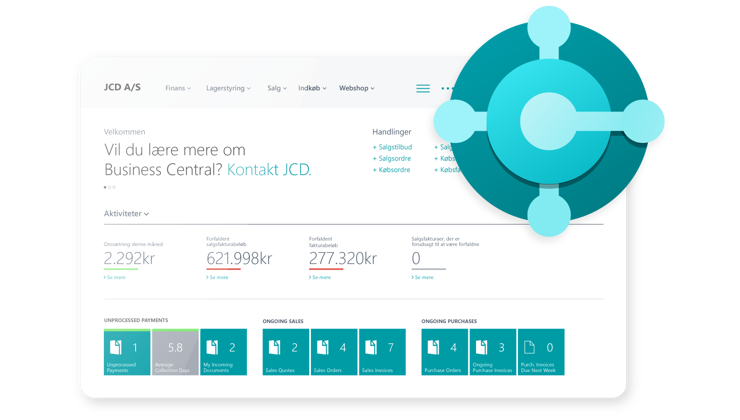Viewport: 740px width, 420px height.
Task: Select the first headline pagination dot
Action: pyautogui.click(x=105, y=187)
